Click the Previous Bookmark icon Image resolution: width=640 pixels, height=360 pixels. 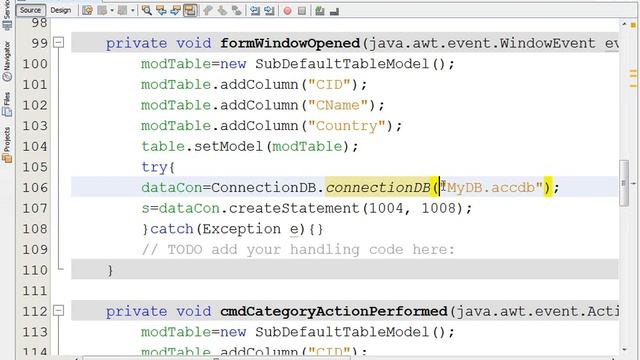[x=208, y=11]
